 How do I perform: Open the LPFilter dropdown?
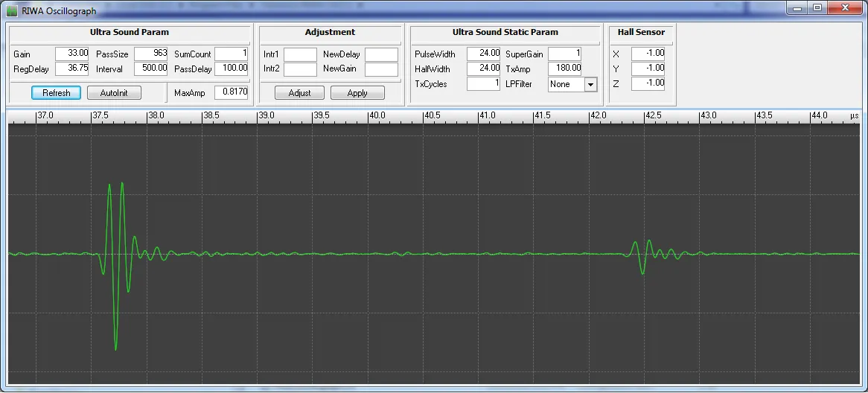coord(590,85)
